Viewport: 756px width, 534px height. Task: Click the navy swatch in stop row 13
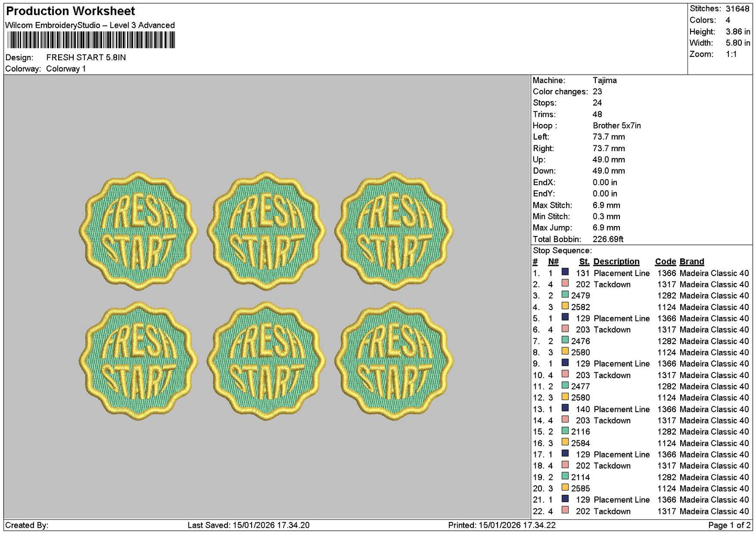565,408
